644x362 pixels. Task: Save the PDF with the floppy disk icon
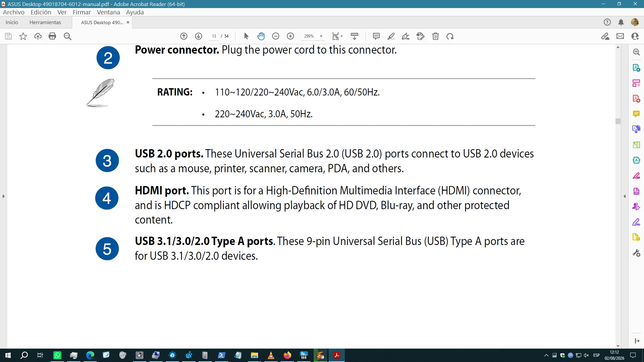tap(8, 36)
